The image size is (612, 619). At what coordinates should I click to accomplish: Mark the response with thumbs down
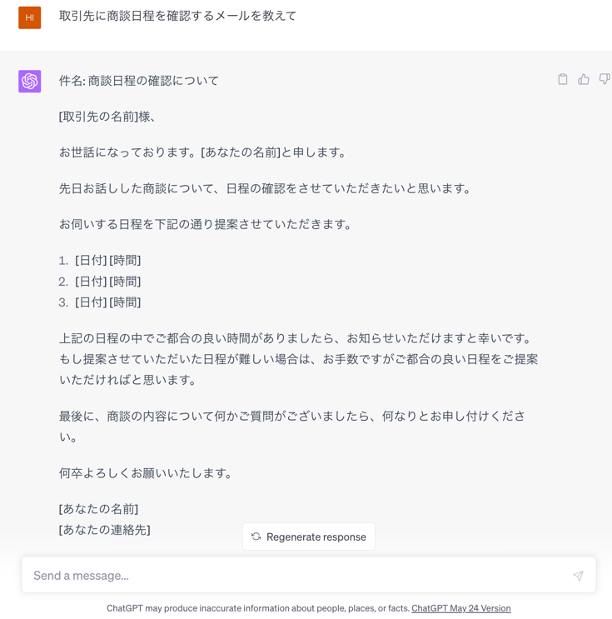coord(604,79)
